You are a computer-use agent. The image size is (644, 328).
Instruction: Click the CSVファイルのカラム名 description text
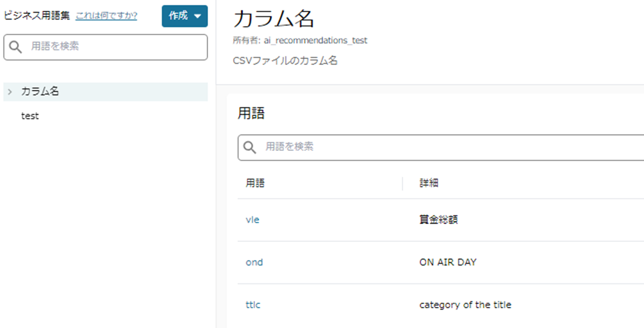coord(285,61)
